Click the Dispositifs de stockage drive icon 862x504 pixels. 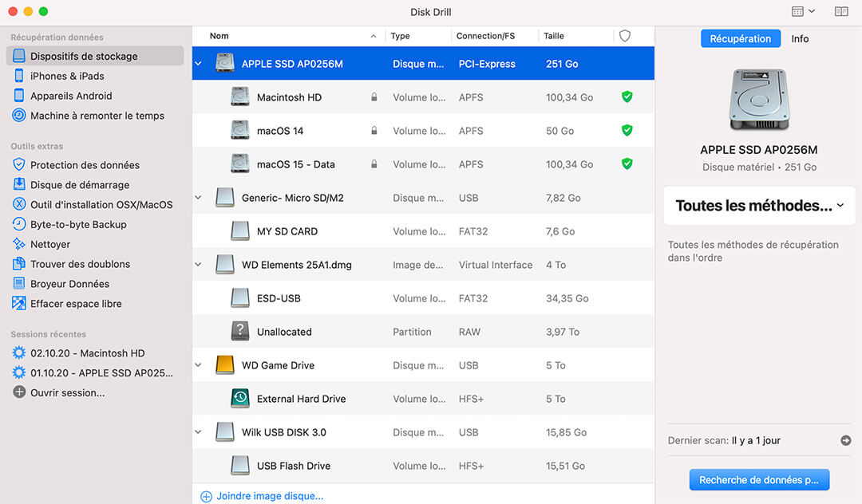click(18, 56)
